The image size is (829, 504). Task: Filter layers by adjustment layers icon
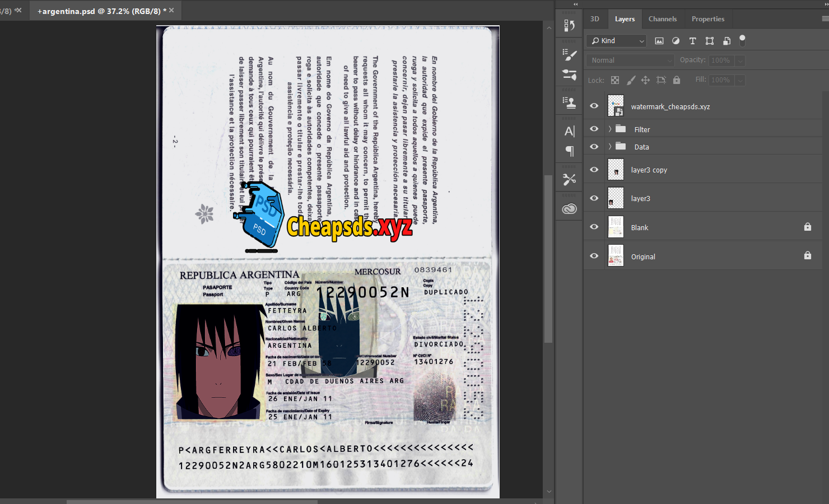pos(676,41)
